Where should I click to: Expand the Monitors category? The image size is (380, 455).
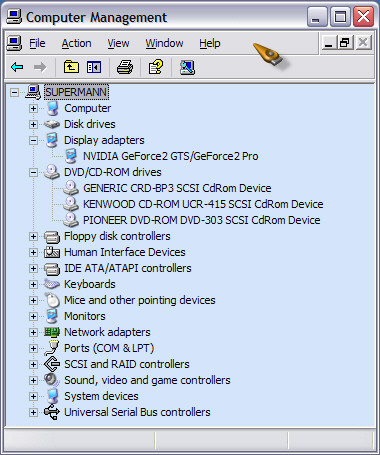click(33, 316)
